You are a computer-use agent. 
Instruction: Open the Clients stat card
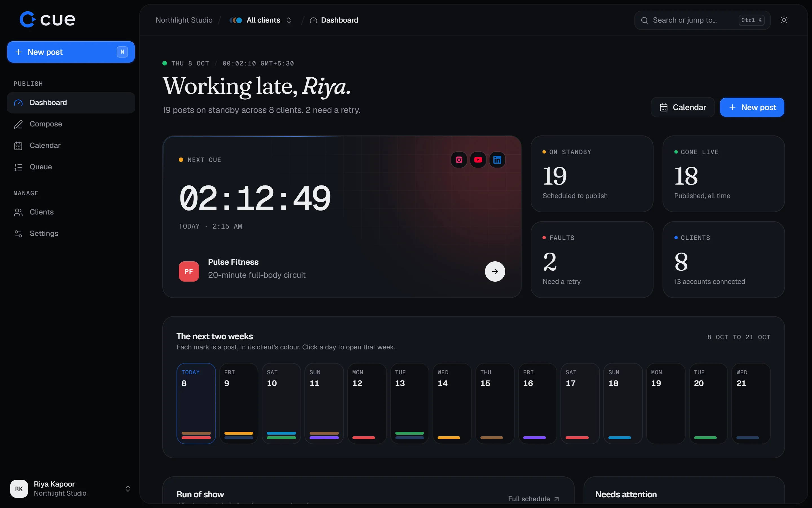click(723, 259)
